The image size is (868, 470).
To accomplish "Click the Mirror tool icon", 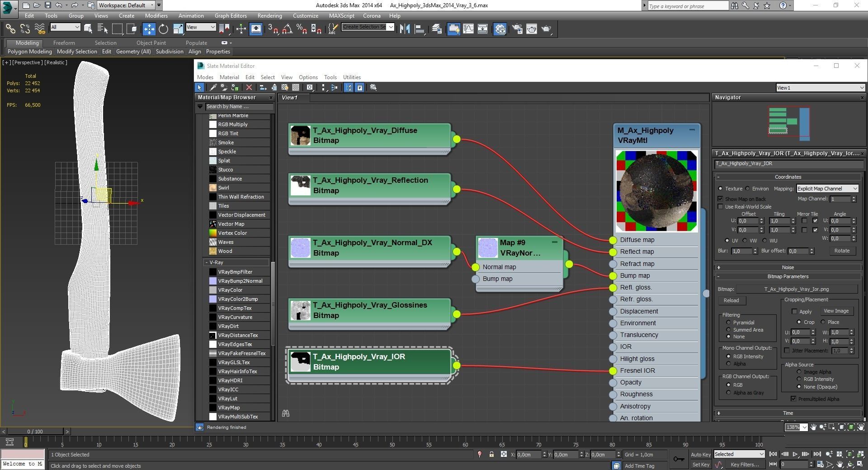I will pos(405,29).
